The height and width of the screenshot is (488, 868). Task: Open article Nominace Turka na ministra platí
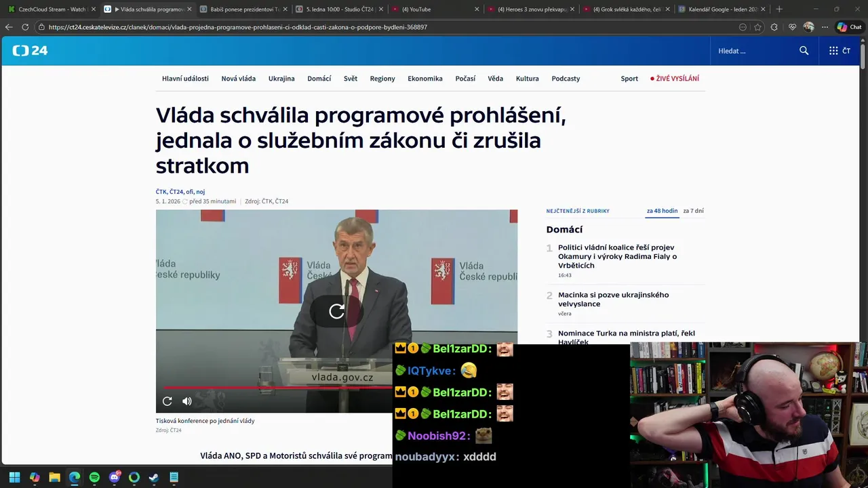point(626,337)
